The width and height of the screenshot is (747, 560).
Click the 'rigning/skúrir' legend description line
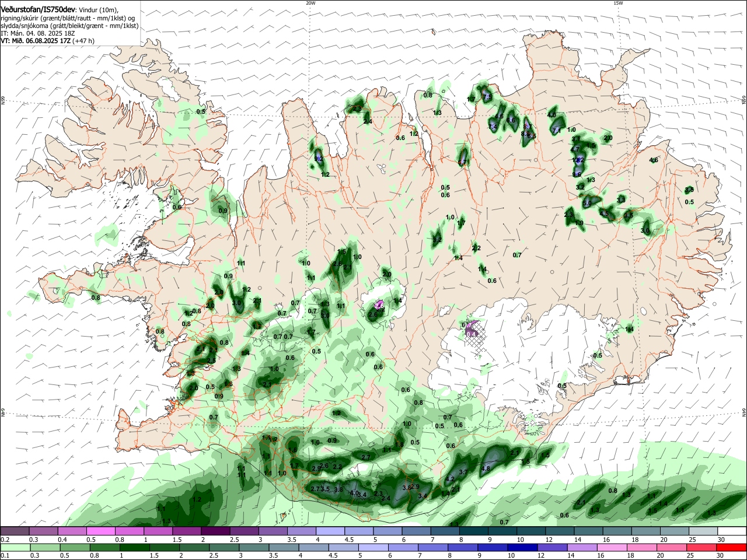[68, 18]
